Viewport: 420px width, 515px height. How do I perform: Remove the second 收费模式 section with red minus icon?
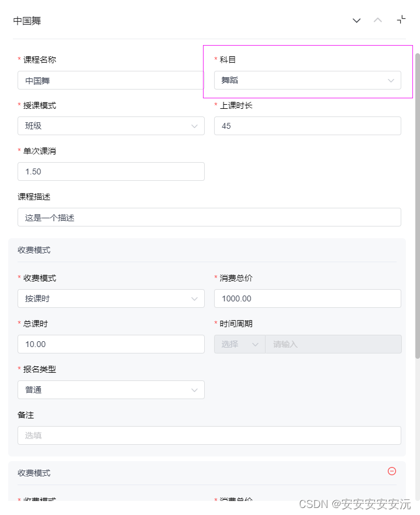[x=392, y=472]
